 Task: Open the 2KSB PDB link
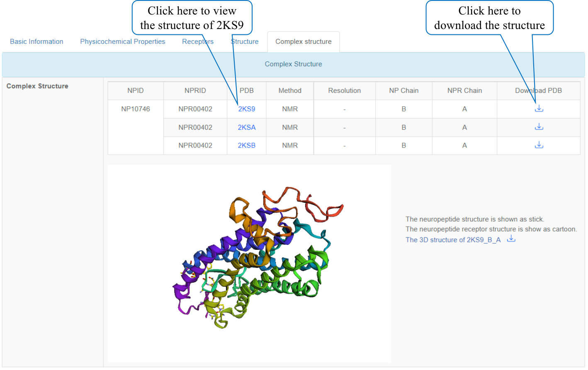click(x=246, y=145)
